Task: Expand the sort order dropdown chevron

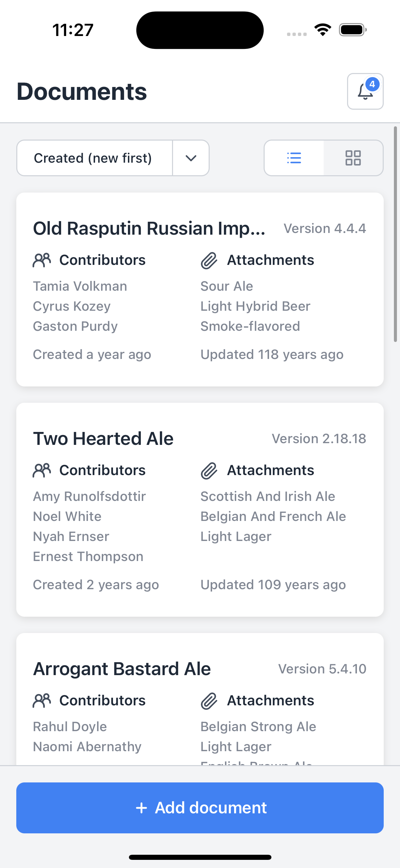Action: point(191,158)
